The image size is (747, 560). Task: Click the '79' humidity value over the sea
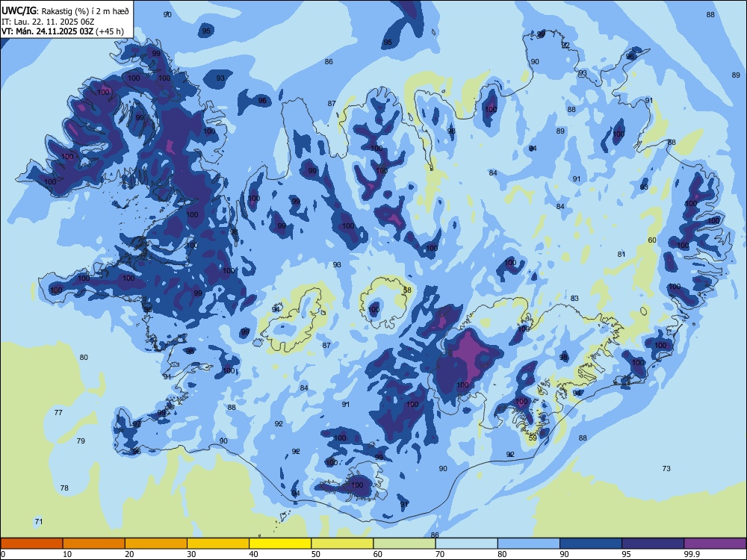[x=81, y=441]
